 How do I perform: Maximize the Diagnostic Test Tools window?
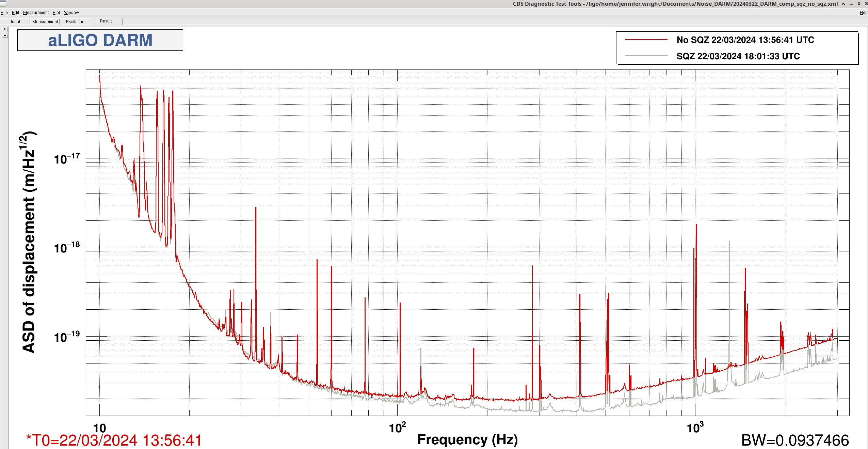[859, 4]
